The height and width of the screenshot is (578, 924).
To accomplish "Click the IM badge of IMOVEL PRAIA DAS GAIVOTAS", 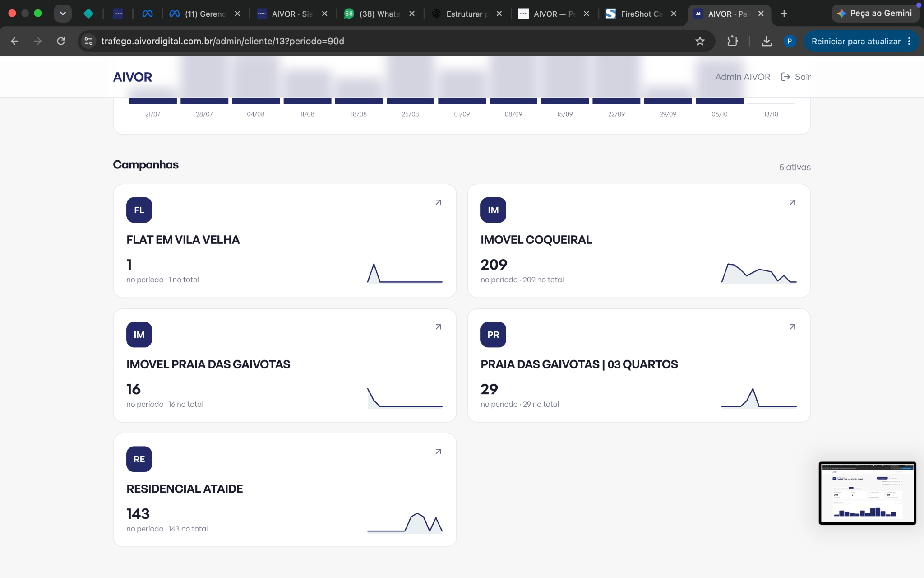I will pos(139,335).
